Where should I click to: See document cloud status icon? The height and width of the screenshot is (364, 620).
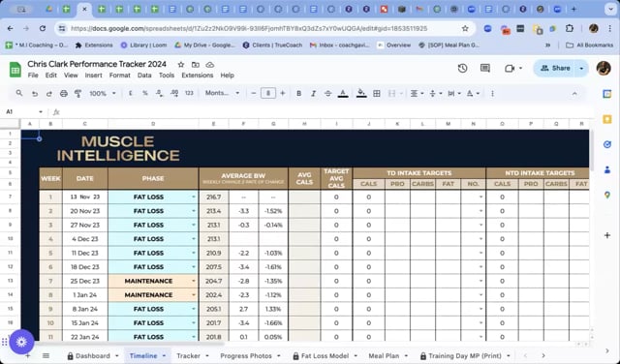point(210,65)
